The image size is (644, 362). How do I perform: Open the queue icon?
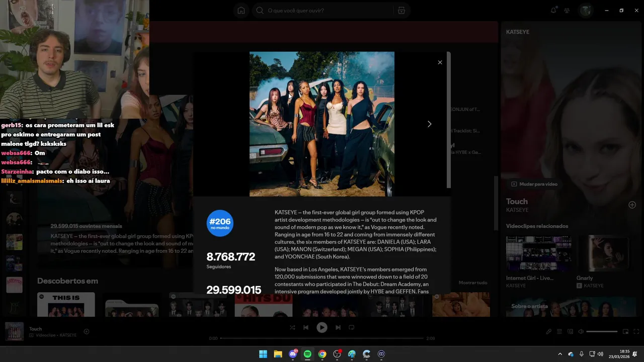tap(559, 332)
